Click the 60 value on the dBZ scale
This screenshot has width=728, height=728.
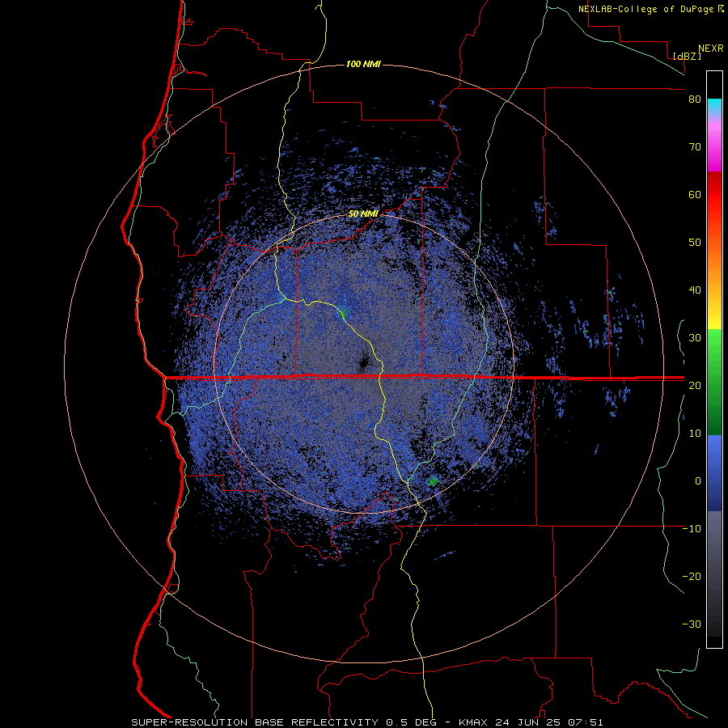[695, 194]
